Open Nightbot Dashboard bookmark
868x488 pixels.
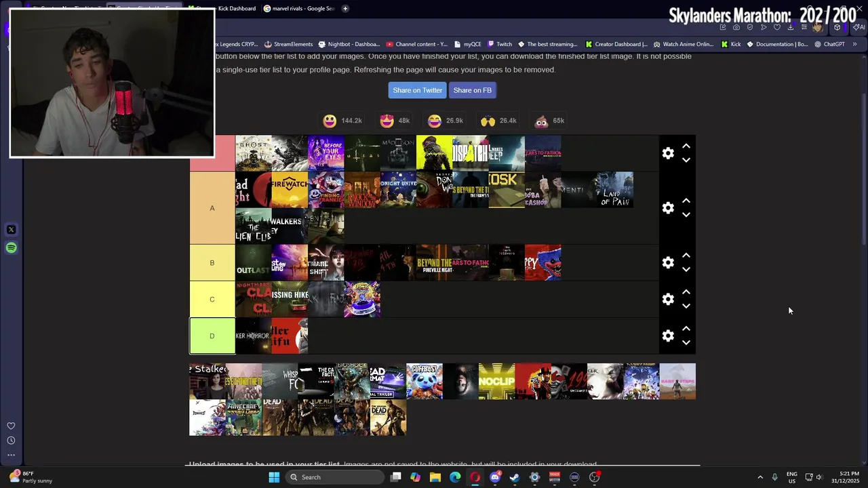(x=349, y=44)
